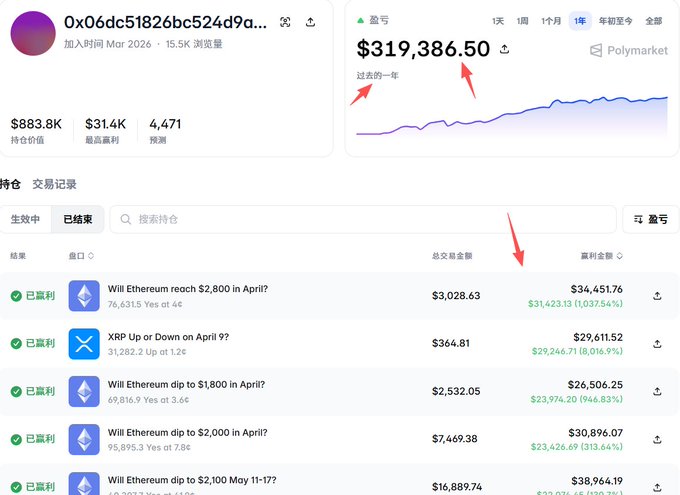Click 已赢利 check icon in Ethereum $2,000 row
Screen dimensions: 680x495
[16, 439]
